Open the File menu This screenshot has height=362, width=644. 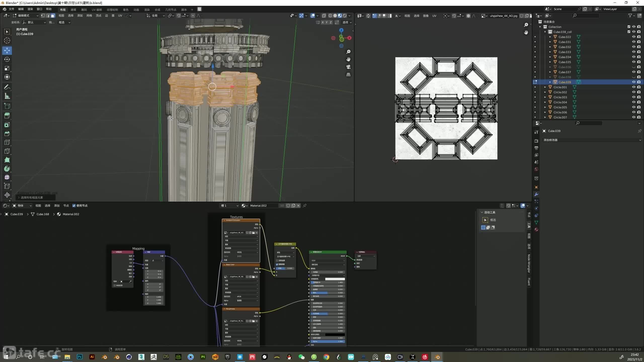12,9
